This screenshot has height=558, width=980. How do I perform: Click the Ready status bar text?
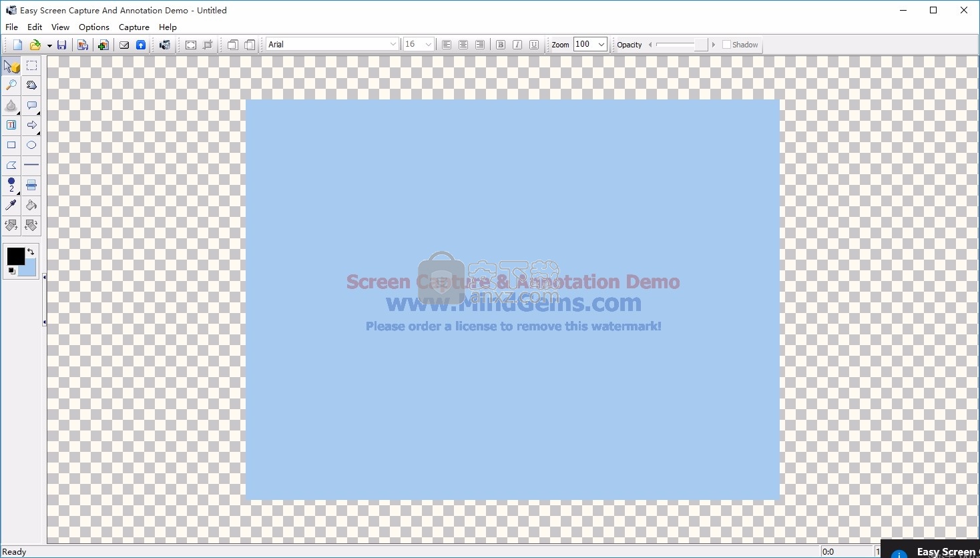15,552
